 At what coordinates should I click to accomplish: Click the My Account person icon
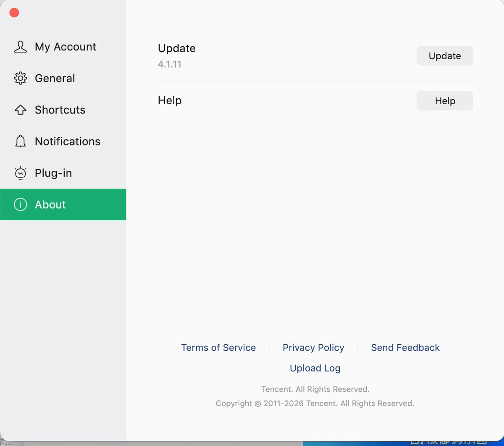tap(20, 47)
